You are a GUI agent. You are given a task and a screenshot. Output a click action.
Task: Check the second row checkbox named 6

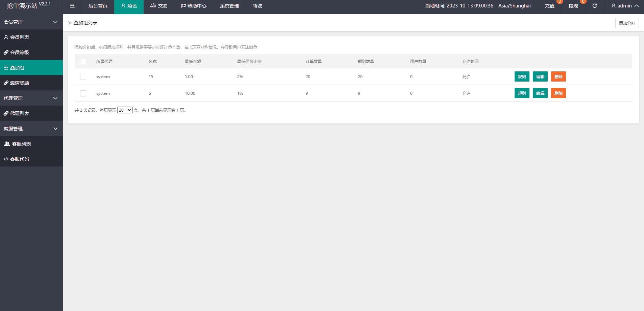pos(83,93)
